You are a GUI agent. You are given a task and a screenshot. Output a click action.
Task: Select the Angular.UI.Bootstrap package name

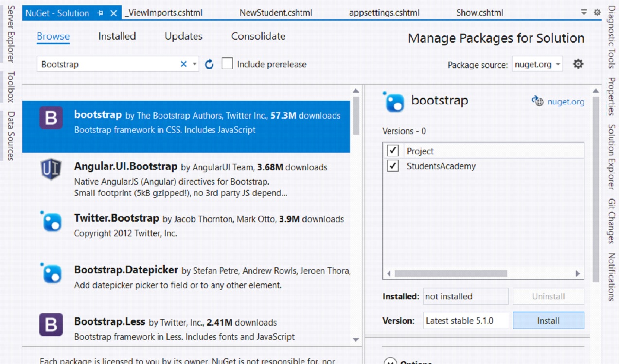(125, 167)
